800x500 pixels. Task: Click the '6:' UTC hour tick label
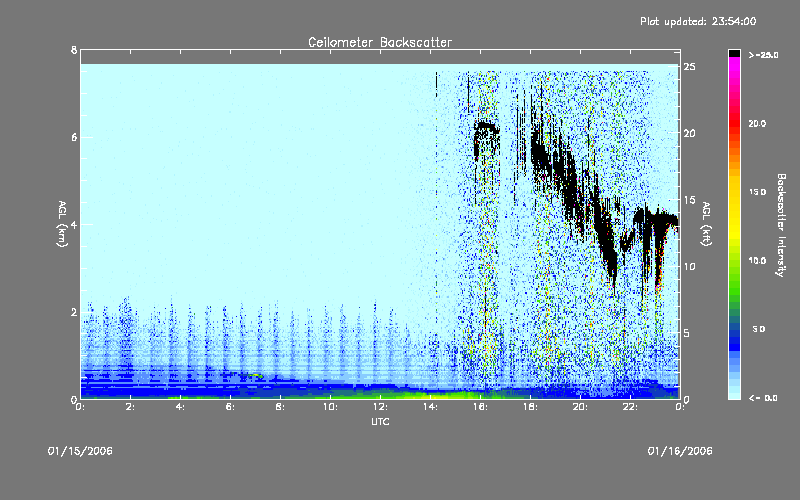[231, 407]
